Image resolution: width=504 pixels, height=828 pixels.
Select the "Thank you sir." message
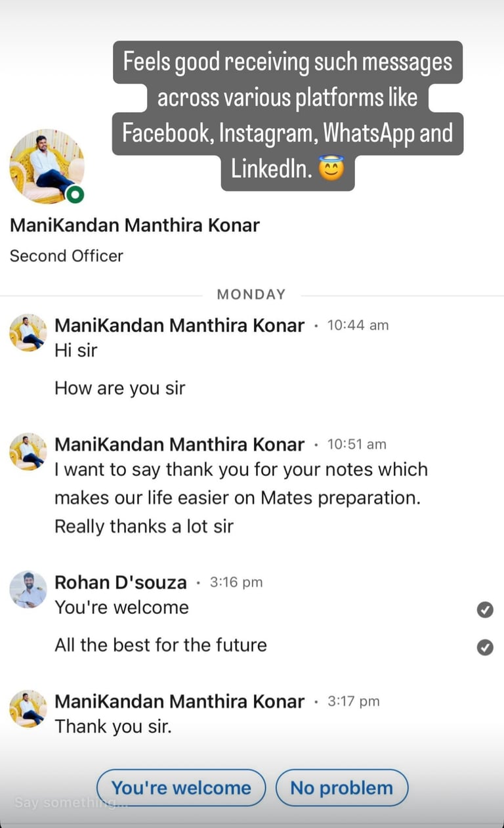(x=113, y=726)
